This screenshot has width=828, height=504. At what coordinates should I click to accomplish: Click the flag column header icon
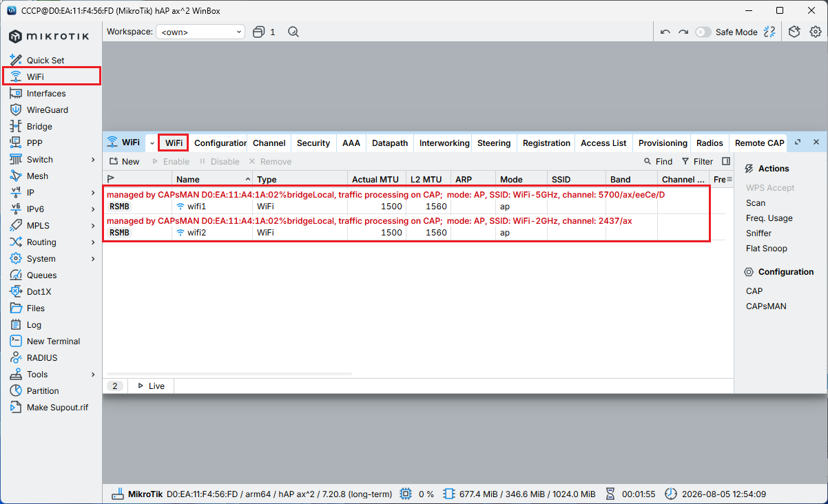pyautogui.click(x=111, y=179)
